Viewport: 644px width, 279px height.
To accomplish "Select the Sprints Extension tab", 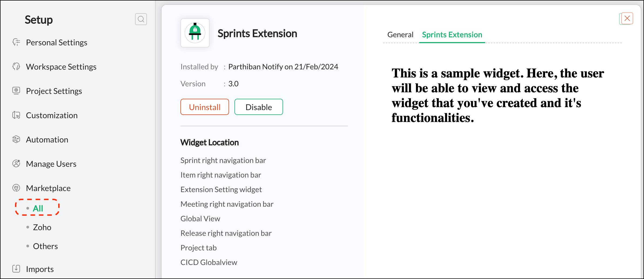I will 452,35.
